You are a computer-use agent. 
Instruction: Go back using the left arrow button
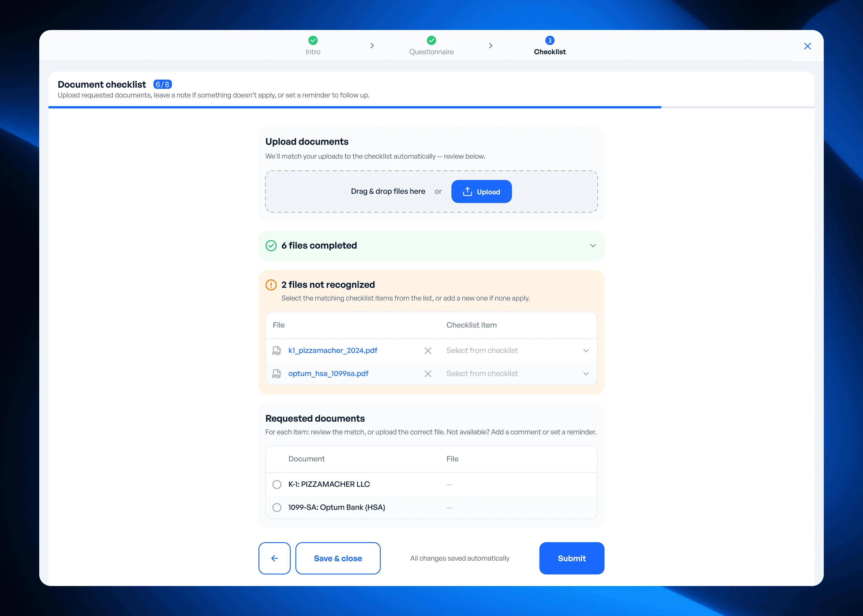[274, 558]
